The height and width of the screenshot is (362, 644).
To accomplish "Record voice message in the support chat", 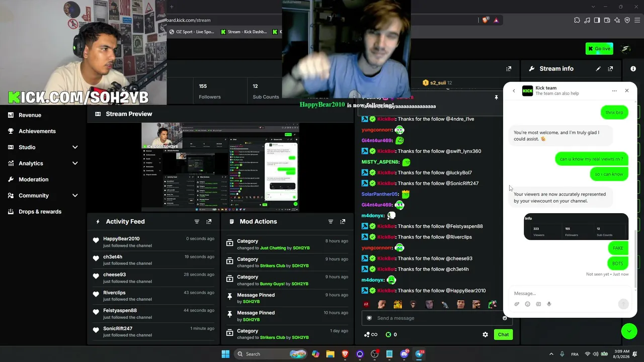I will tap(549, 304).
